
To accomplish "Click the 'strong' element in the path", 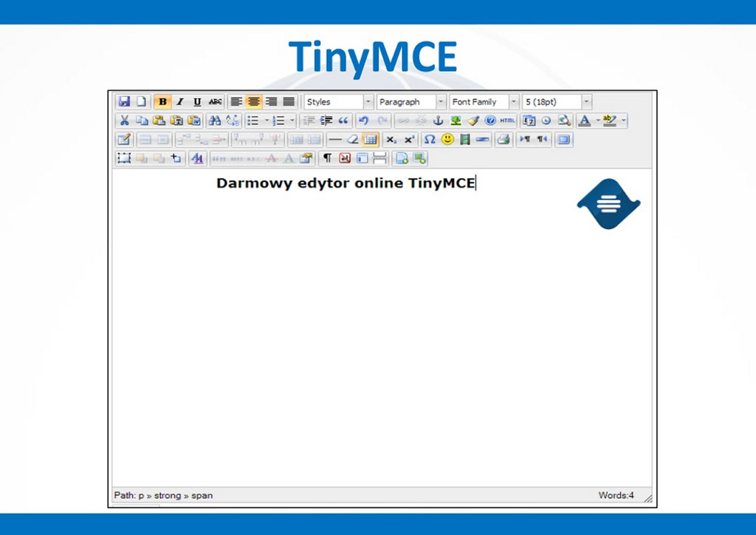I will tap(168, 495).
